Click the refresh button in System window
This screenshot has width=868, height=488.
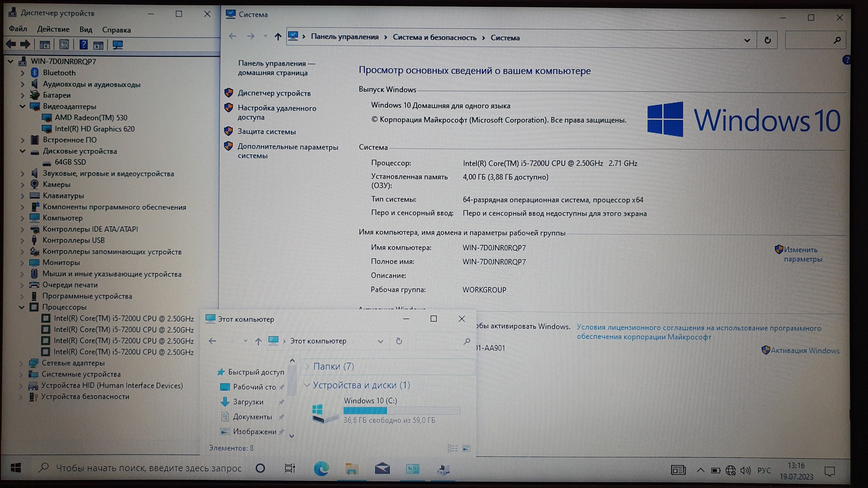click(x=767, y=40)
